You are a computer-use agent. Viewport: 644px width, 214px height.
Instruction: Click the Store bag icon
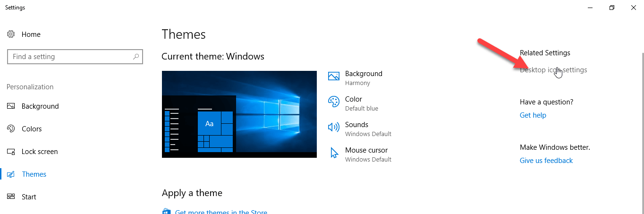[166, 211]
